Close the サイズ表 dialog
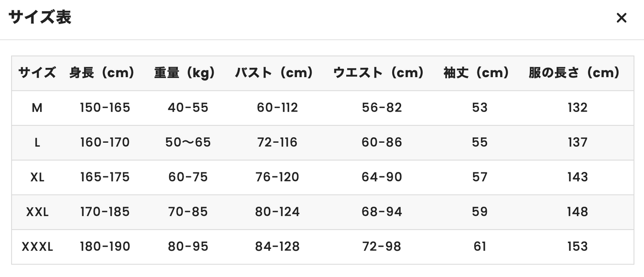 point(621,18)
